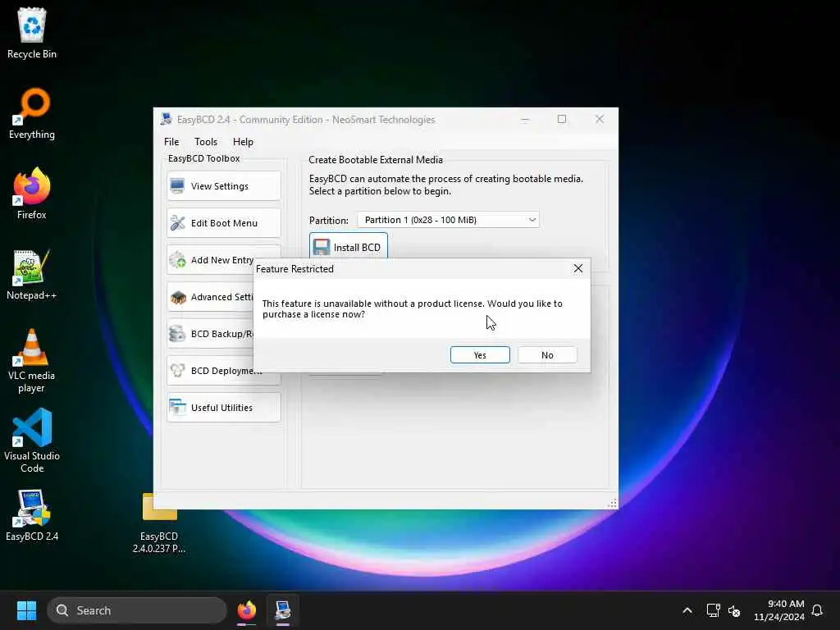Image resolution: width=840 pixels, height=630 pixels.
Task: Show hidden system tray icons
Action: point(687,610)
